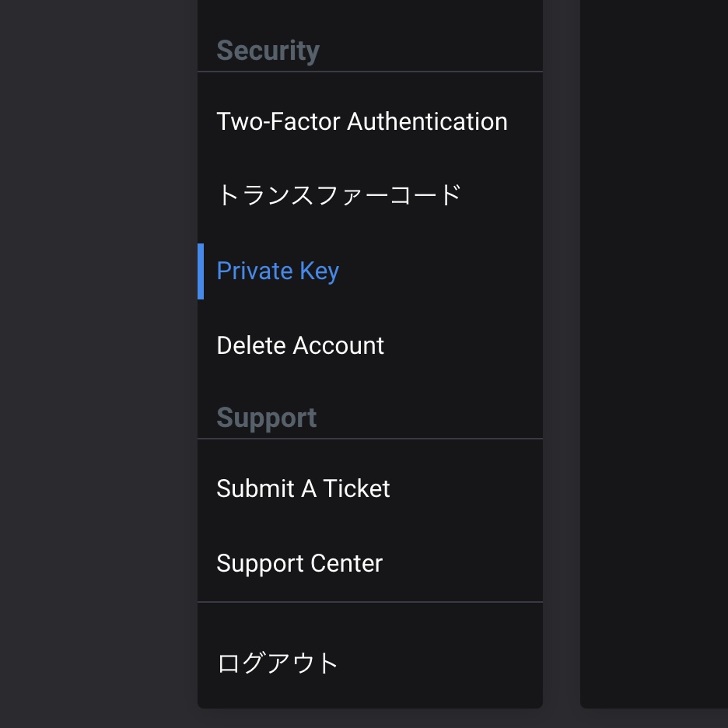
Task: Click ログアウト to log out
Action: (370, 663)
